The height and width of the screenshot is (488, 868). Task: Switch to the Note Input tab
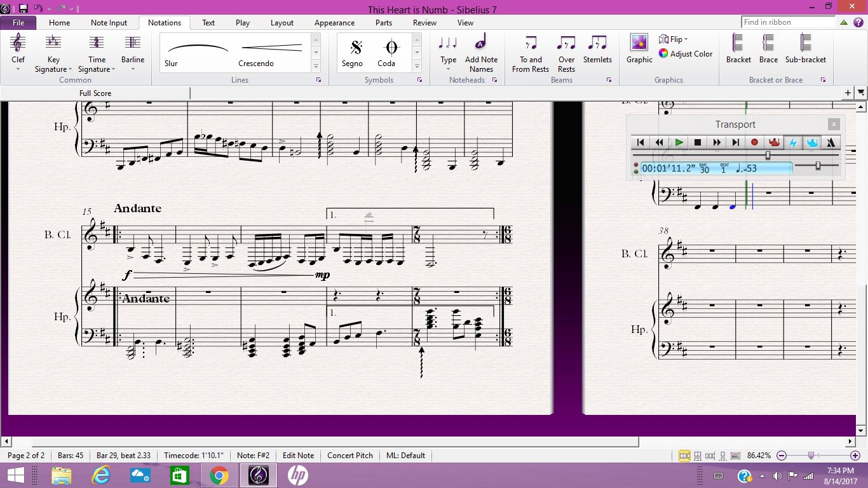[109, 23]
